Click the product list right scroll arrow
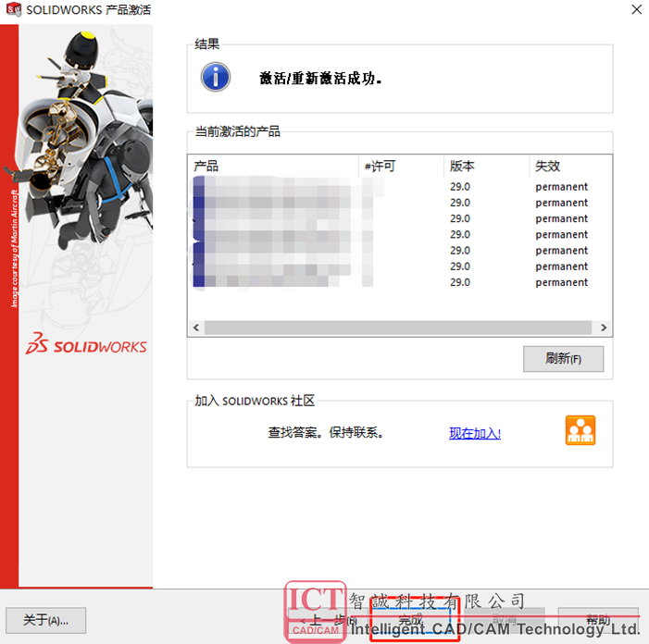This screenshot has height=644, width=649. pos(604,328)
